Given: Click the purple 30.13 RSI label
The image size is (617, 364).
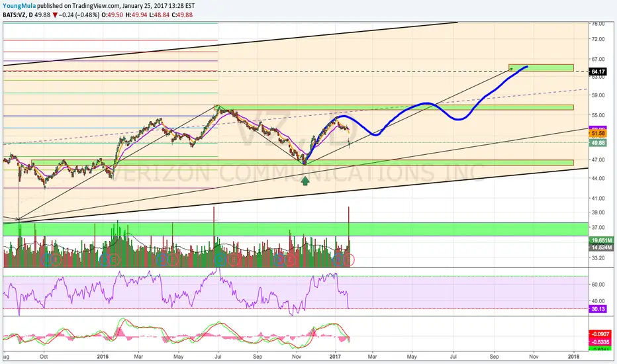Looking at the screenshot, I should tap(598, 309).
